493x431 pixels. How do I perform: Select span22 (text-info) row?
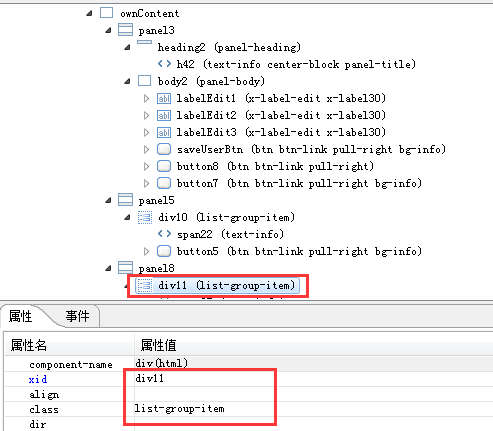coord(230,234)
